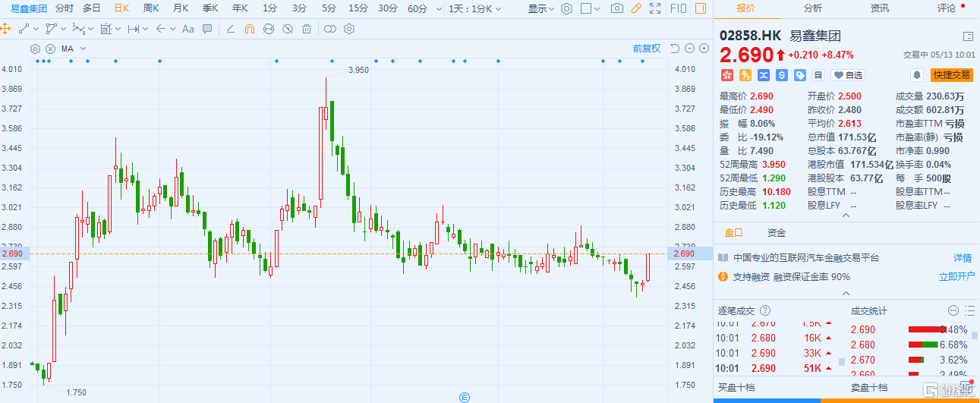The width and height of the screenshot is (980, 403).
Task: Enter fullscreen chart mode
Action: point(655,8)
